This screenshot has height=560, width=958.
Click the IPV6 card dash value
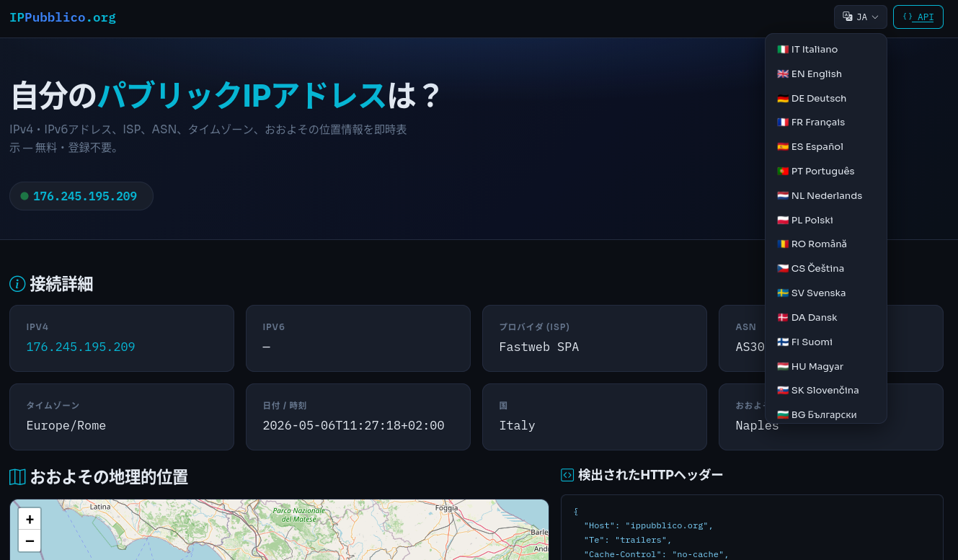click(267, 347)
